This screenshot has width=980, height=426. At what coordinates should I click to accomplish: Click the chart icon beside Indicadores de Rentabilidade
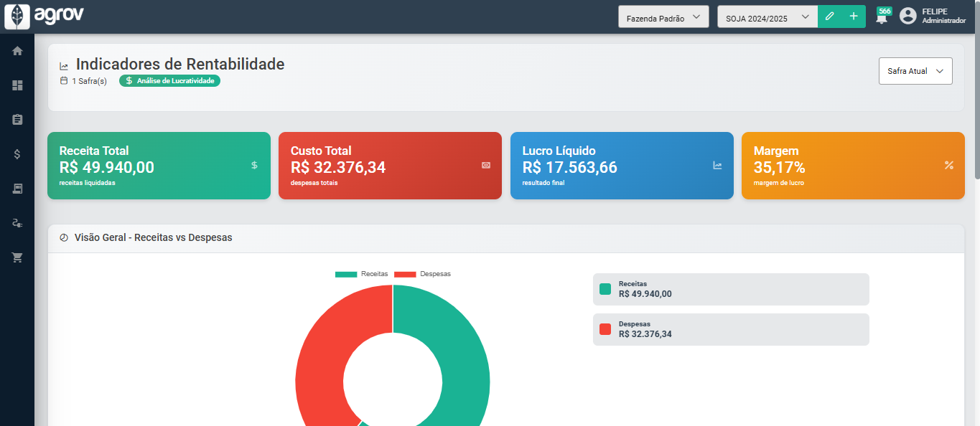[64, 66]
